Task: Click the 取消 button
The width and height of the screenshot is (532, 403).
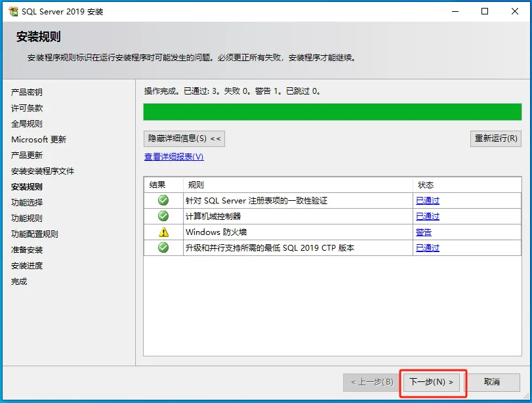Action: point(491,382)
